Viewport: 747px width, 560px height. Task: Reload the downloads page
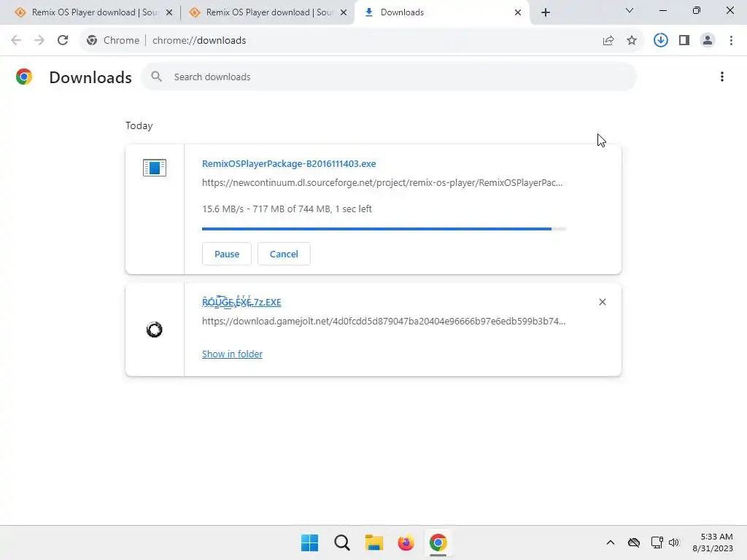tap(63, 40)
